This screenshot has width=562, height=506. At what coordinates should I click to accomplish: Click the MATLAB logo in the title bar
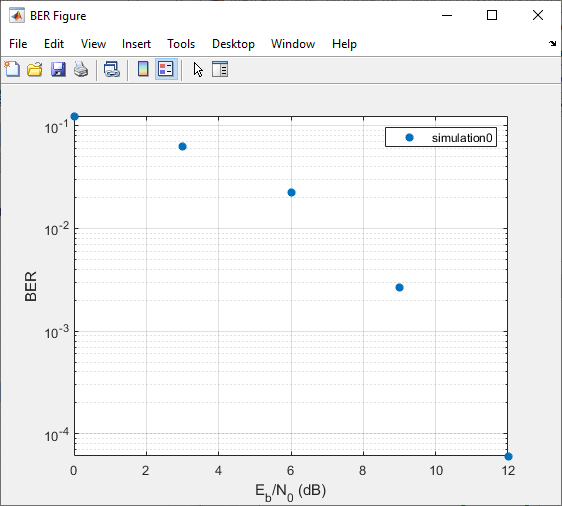click(17, 15)
